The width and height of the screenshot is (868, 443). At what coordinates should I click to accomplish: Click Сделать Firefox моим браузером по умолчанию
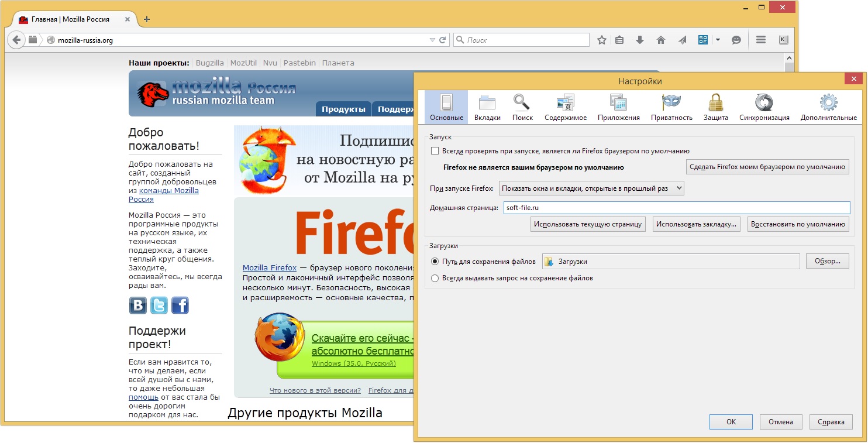(x=767, y=167)
